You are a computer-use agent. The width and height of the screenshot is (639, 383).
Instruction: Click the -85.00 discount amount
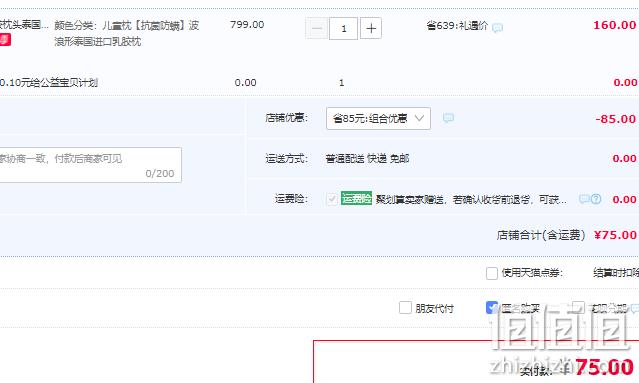click(616, 119)
